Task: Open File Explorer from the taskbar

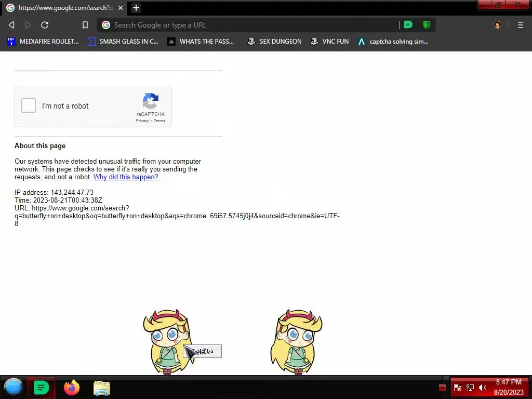Action: [101, 388]
